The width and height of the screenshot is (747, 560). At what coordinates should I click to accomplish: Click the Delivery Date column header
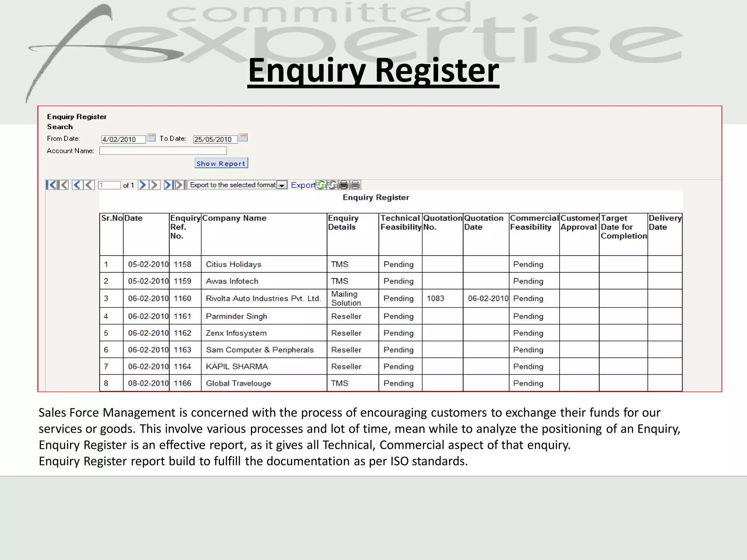tap(665, 234)
